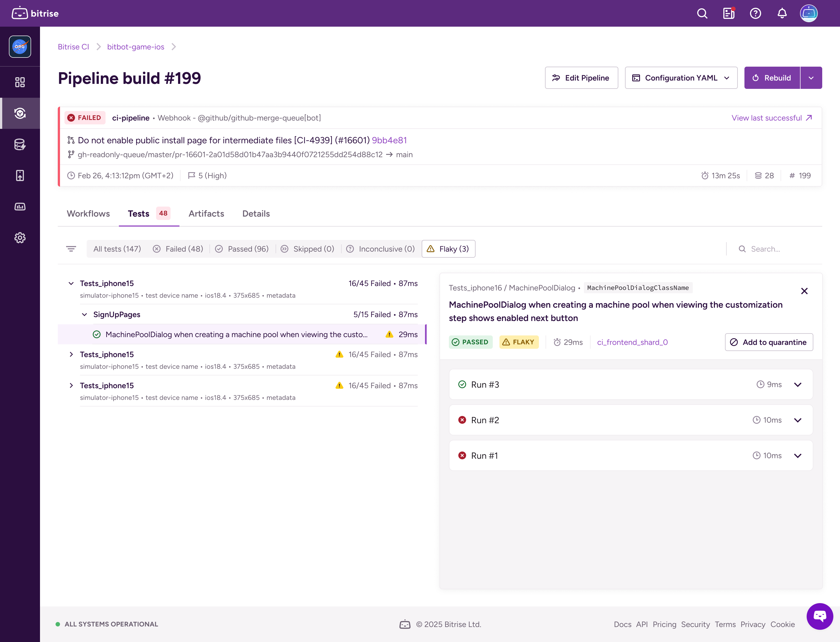Click the filter lines icon beside All tests
Viewport: 840px width, 642px height.
pos(71,249)
